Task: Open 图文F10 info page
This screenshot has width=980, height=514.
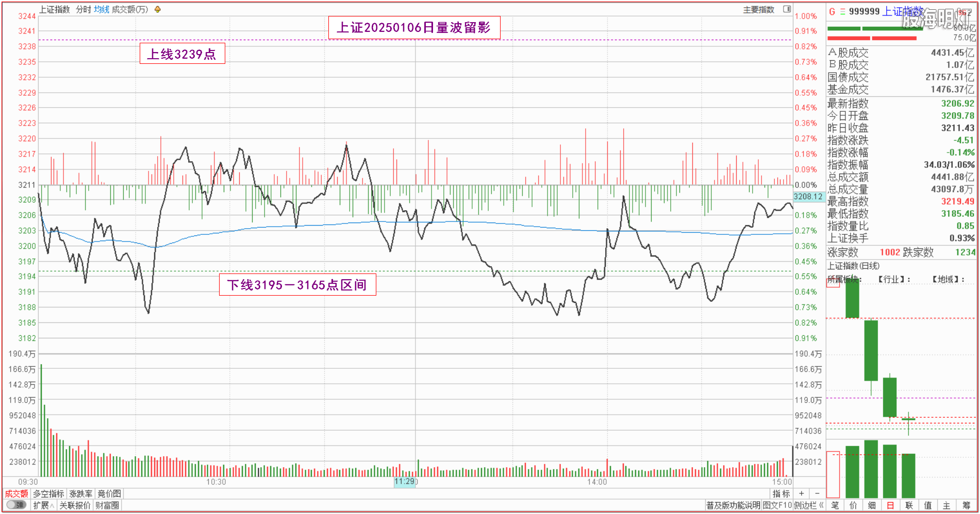Action: pos(777,505)
